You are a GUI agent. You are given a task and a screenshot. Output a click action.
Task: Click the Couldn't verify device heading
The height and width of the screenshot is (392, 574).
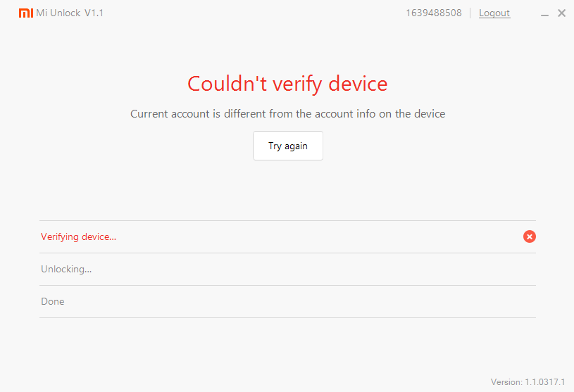point(287,84)
